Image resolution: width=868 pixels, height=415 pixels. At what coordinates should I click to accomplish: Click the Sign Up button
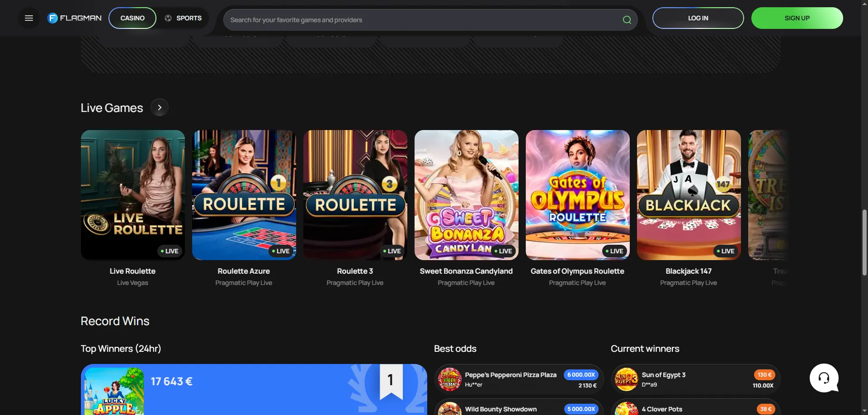tap(797, 18)
